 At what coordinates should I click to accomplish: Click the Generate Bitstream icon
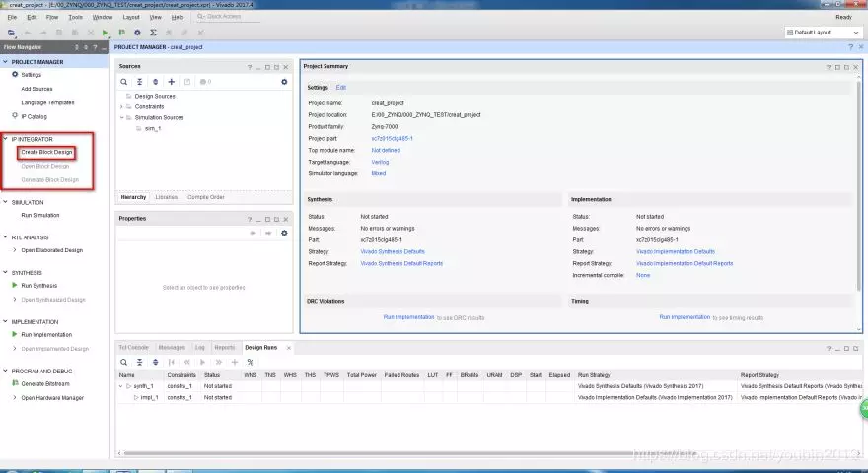pos(14,383)
